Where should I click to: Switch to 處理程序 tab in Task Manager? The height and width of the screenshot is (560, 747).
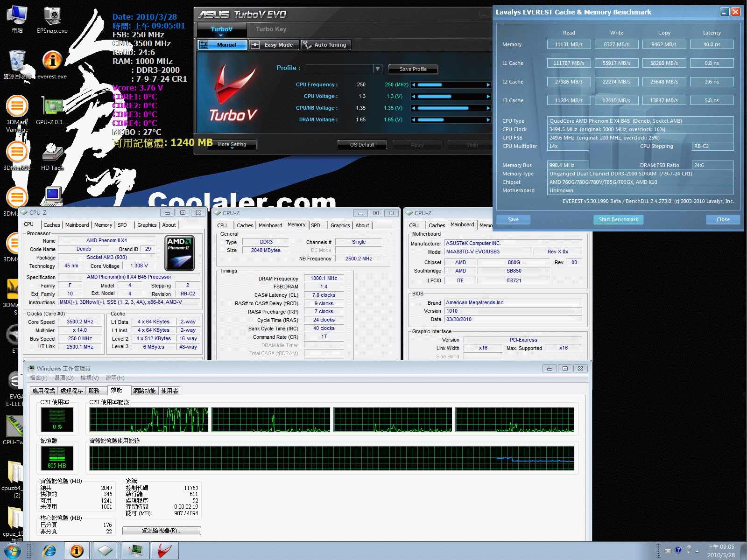click(71, 391)
